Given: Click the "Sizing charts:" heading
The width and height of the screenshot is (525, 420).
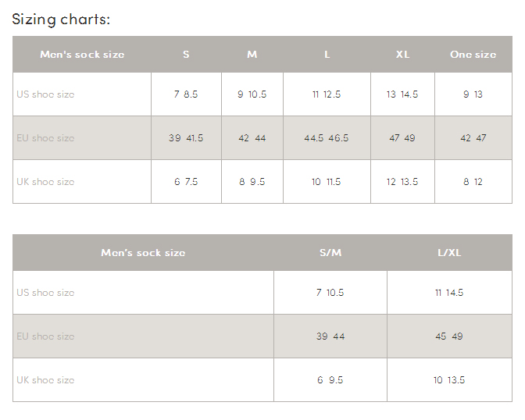Looking at the screenshot, I should [x=61, y=19].
